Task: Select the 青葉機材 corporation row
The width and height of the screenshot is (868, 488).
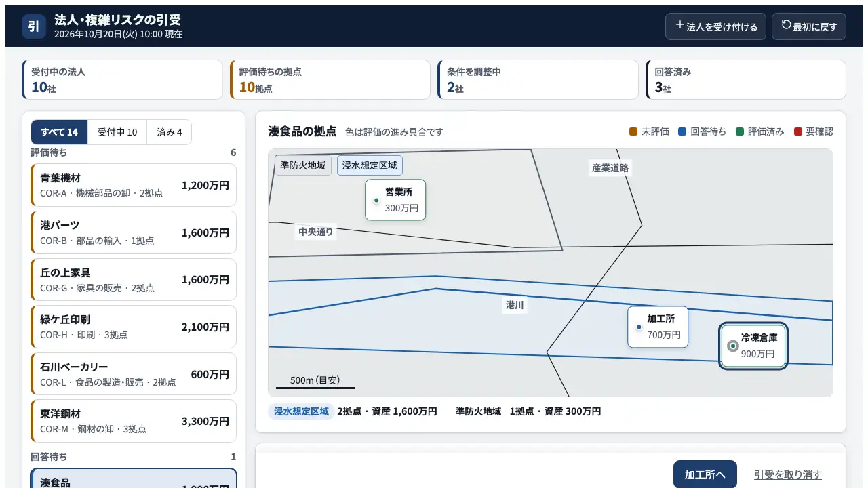Action: (134, 185)
